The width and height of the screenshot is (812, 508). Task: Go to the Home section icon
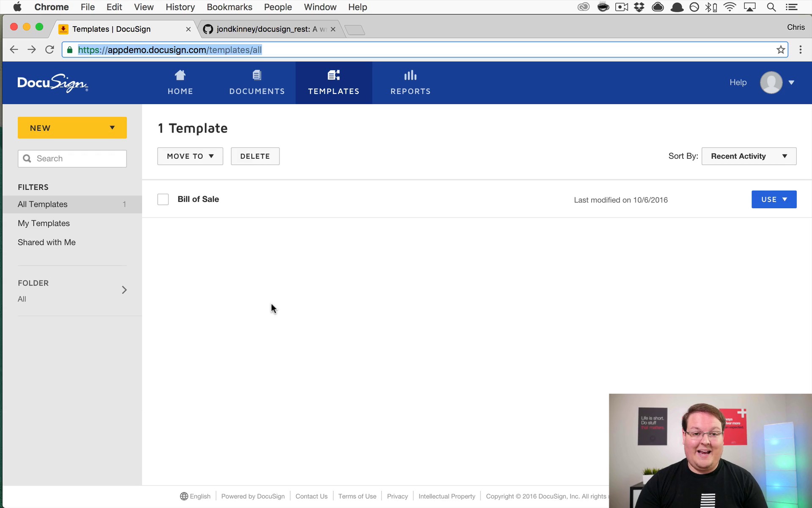click(180, 75)
